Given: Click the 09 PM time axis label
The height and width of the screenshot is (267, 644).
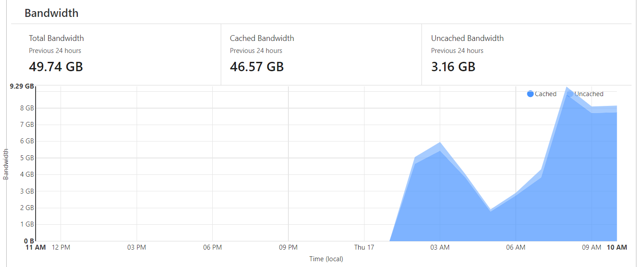Looking at the screenshot, I should (x=288, y=247).
